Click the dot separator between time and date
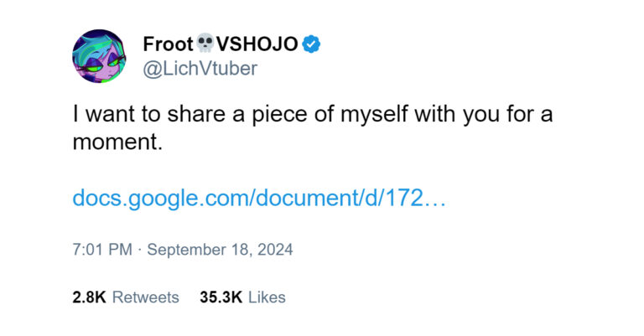The width and height of the screenshot is (644, 336). tap(140, 250)
